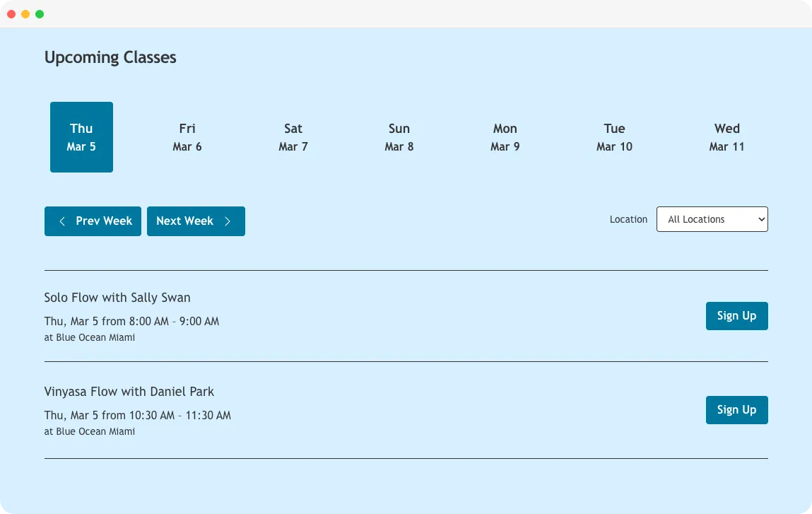The width and height of the screenshot is (812, 514).
Task: Select the Mon Mar 9 day tab
Action: 505,137
